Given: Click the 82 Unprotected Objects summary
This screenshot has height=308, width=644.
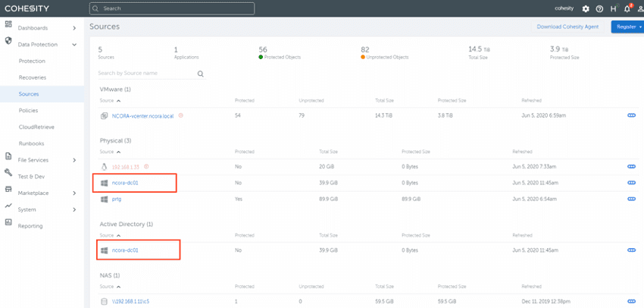Looking at the screenshot, I should pos(384,53).
